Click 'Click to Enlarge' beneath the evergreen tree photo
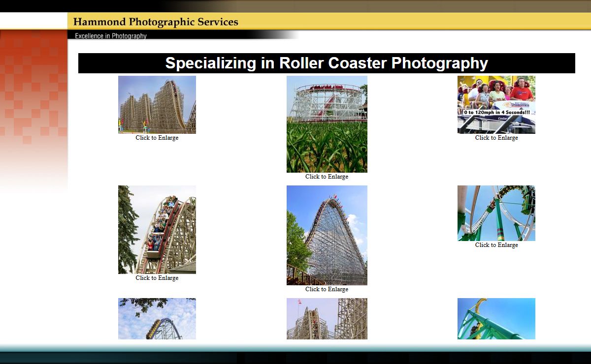Image resolution: width=591 pixels, height=364 pixels. [157, 278]
